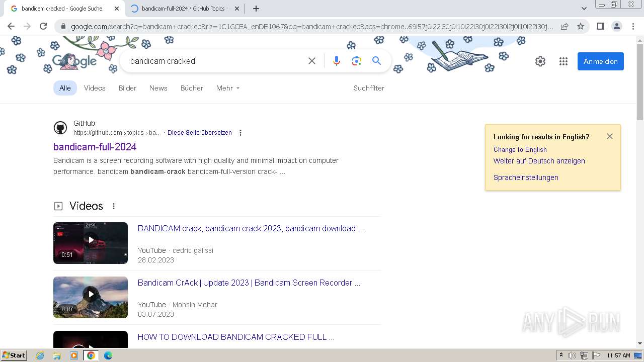Screen dimensions: 644x362
Task: Sign in with the Anmelden button
Action: click(601, 61)
